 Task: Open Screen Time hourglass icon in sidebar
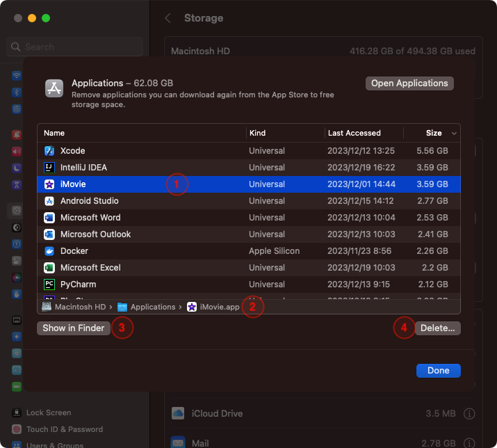click(17, 184)
